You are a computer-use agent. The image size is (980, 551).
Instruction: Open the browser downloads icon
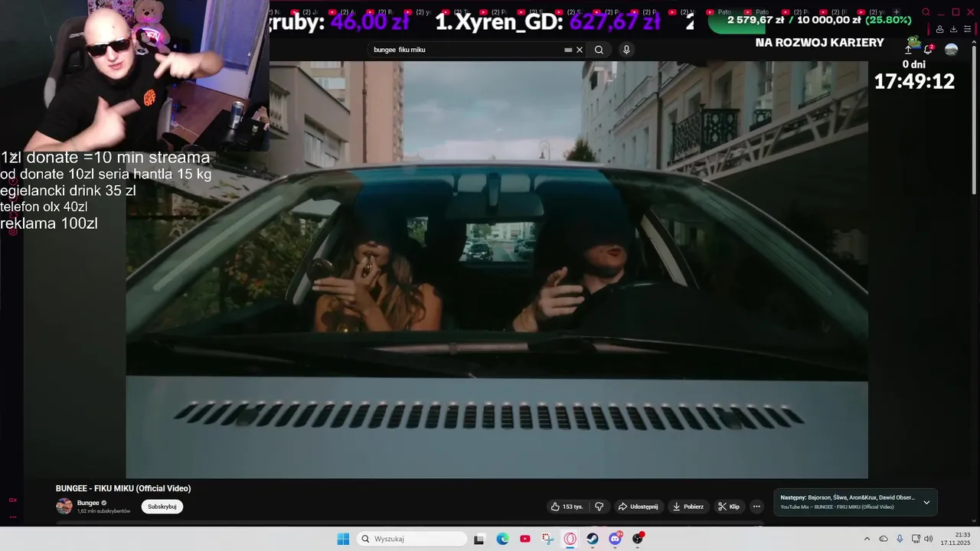954,29
